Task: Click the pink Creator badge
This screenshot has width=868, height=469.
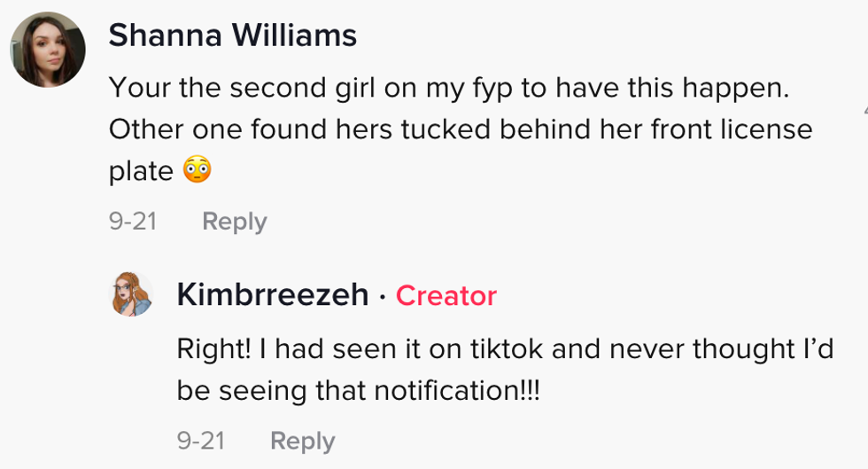Action: pyautogui.click(x=446, y=295)
